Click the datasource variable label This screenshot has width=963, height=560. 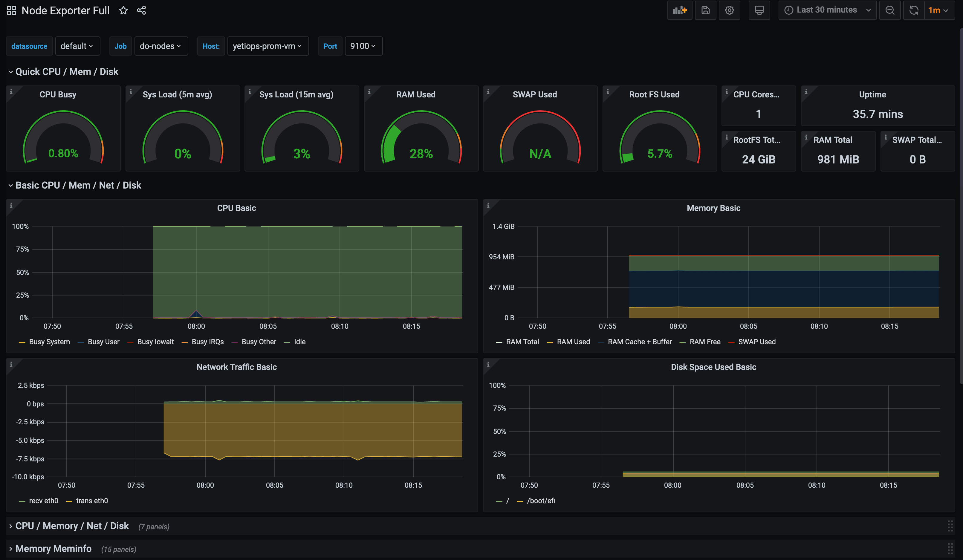click(x=29, y=46)
